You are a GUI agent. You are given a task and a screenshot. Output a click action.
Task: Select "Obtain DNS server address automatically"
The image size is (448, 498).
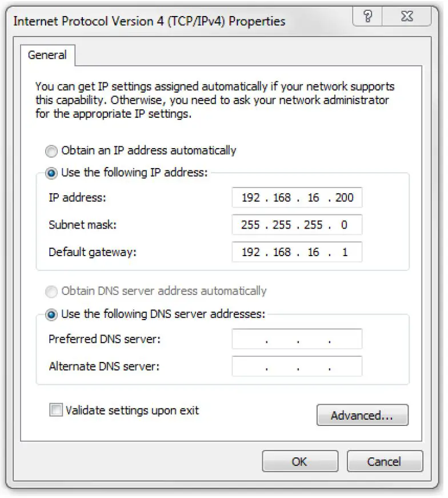[51, 292]
